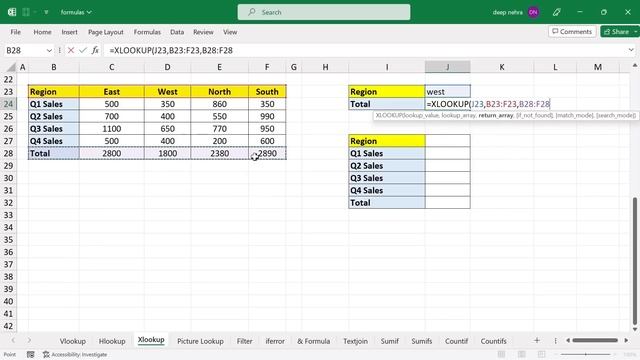
Task: Click the pen ribbon display icon
Action: point(556,12)
